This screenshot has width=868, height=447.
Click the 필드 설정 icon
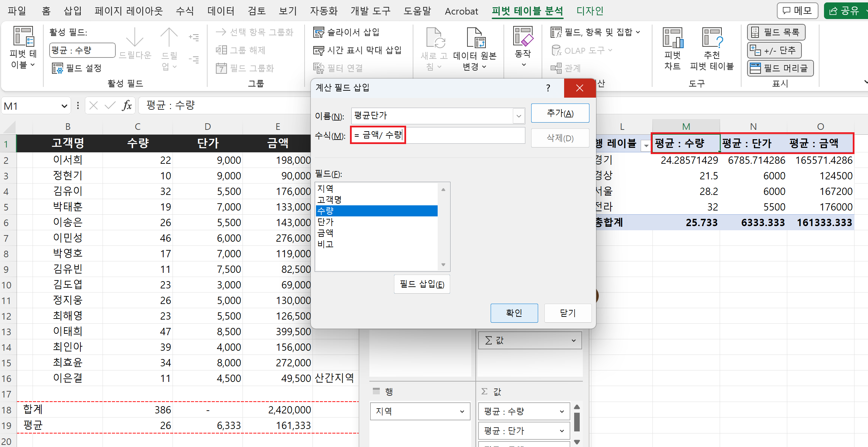(x=58, y=68)
